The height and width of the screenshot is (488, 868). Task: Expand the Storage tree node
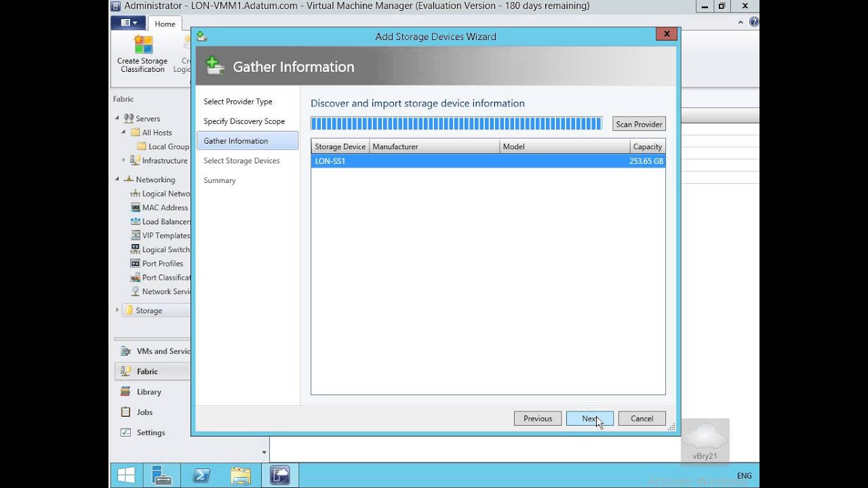click(117, 310)
